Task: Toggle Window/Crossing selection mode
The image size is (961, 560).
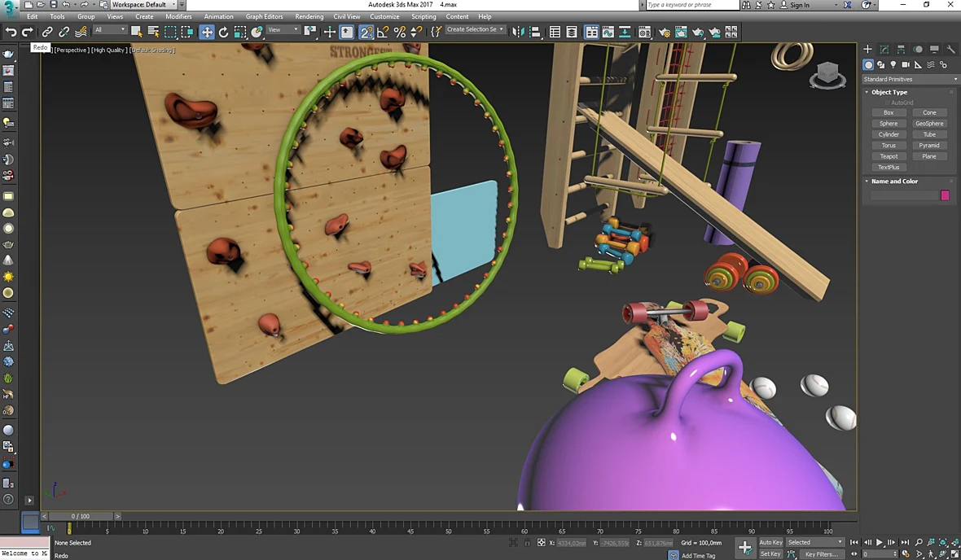Action: pos(187,32)
